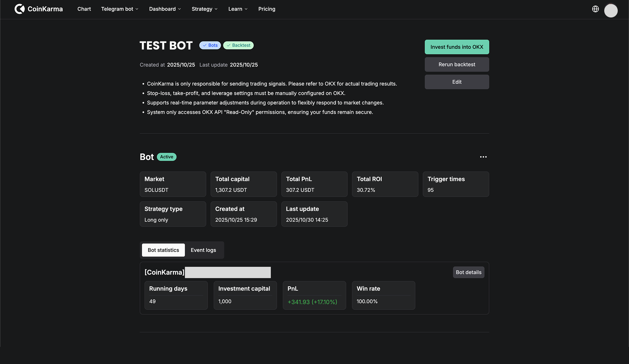Open the language globe selector
Screen dimensions: 629x364
click(x=595, y=9)
